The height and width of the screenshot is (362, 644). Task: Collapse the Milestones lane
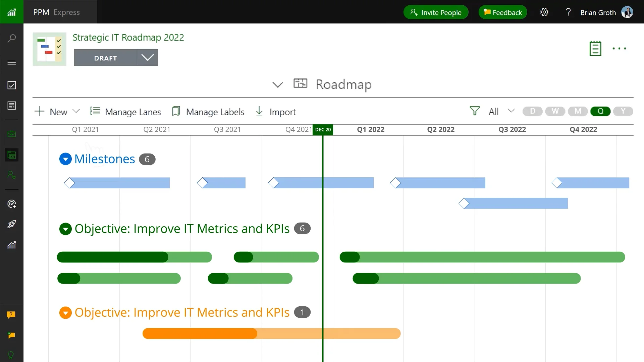point(65,159)
